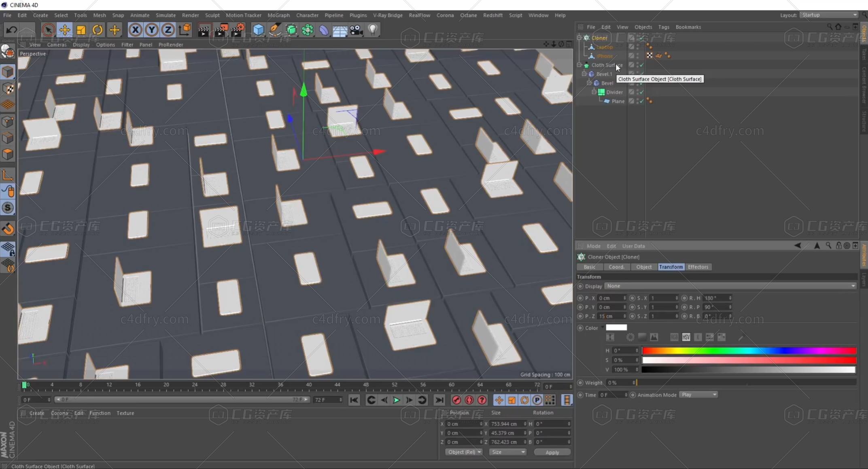This screenshot has height=469, width=868.
Task: Activate the Move tool
Action: 65,30
